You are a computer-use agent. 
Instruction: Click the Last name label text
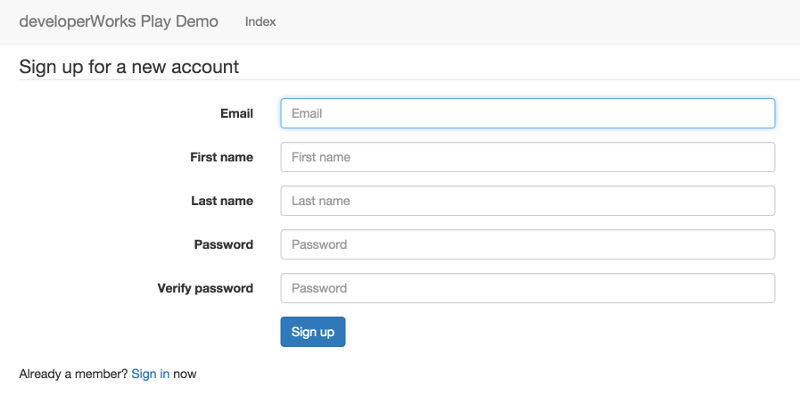point(221,201)
